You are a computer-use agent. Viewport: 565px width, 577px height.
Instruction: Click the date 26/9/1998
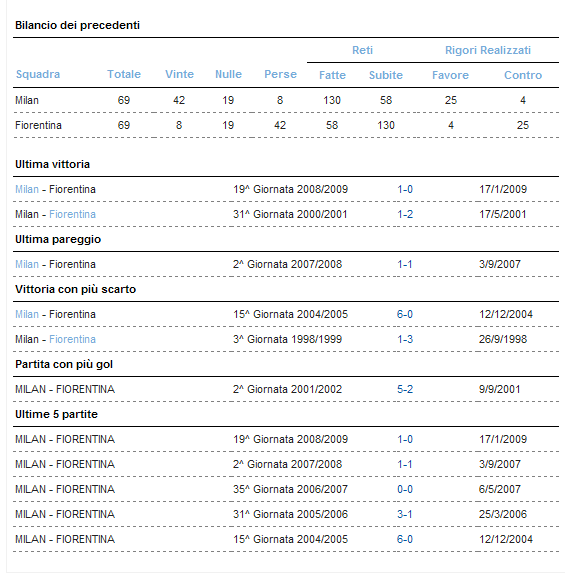coord(503,339)
